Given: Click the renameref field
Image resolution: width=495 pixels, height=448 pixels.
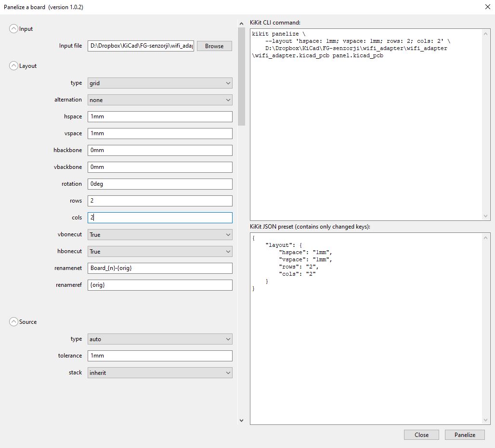Looking at the screenshot, I should pos(160,285).
